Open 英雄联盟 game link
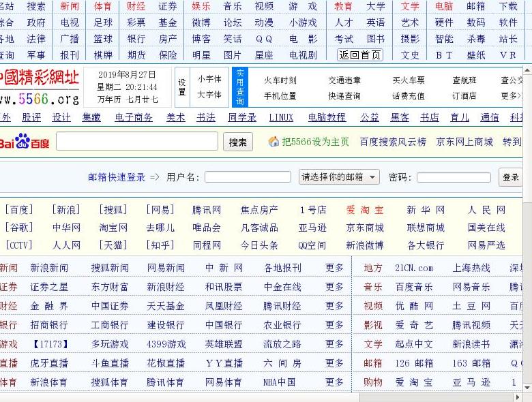 224,344
